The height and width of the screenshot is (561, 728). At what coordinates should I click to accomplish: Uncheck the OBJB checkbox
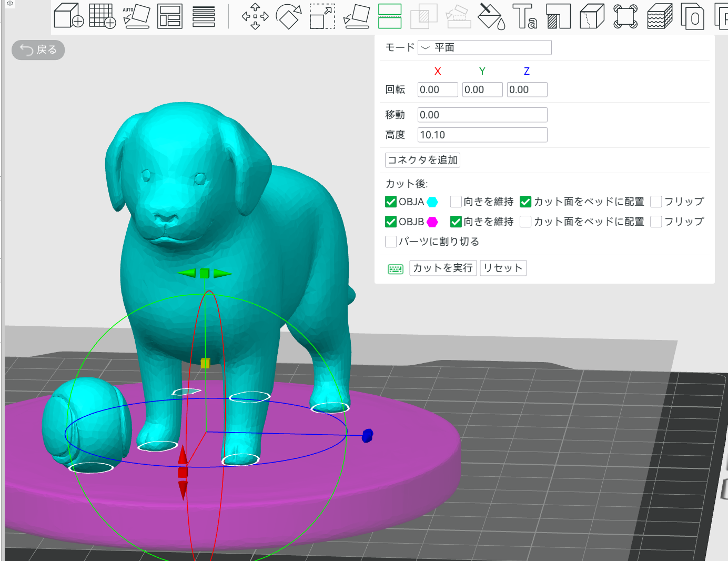391,222
